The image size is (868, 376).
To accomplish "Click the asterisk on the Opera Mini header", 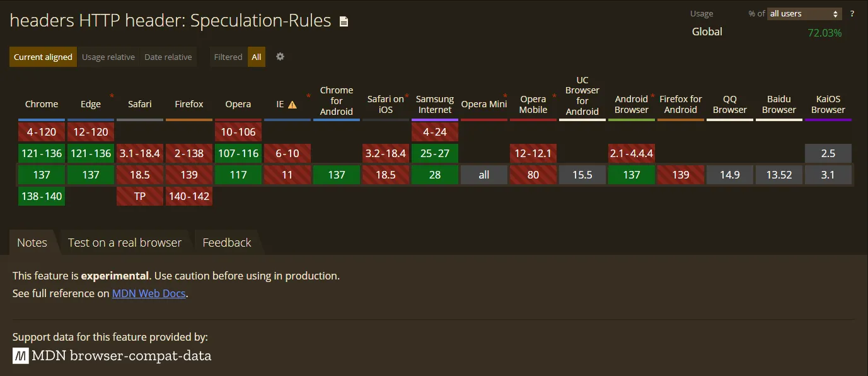I will click(505, 97).
